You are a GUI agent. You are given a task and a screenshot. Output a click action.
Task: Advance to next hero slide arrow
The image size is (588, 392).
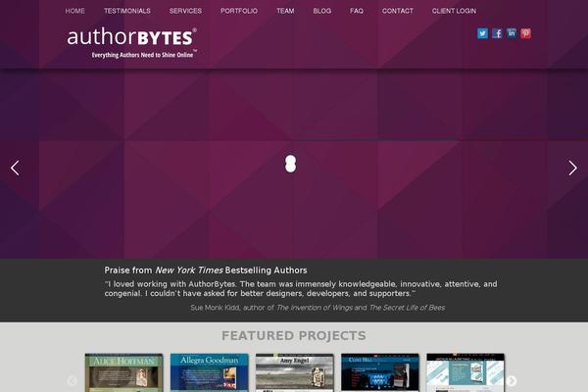tap(572, 168)
